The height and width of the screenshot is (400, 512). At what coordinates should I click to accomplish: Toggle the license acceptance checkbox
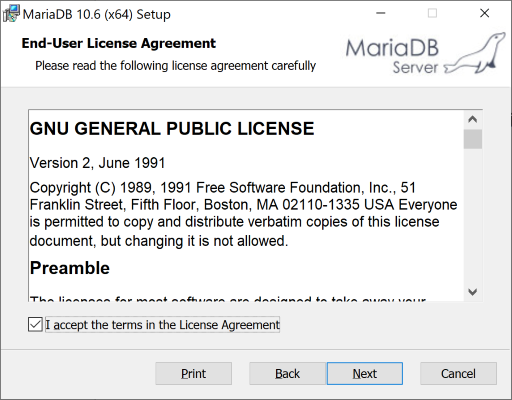click(x=35, y=324)
